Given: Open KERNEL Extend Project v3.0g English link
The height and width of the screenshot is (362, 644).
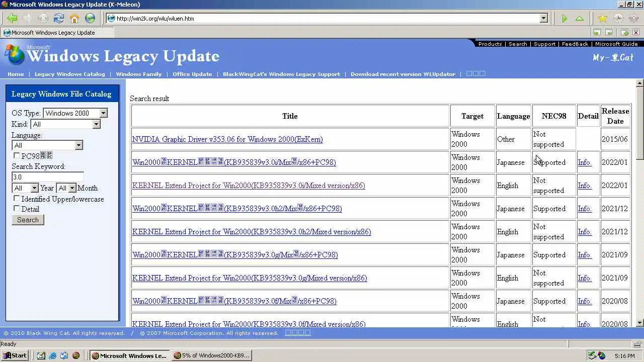Looking at the screenshot, I should (x=250, y=278).
